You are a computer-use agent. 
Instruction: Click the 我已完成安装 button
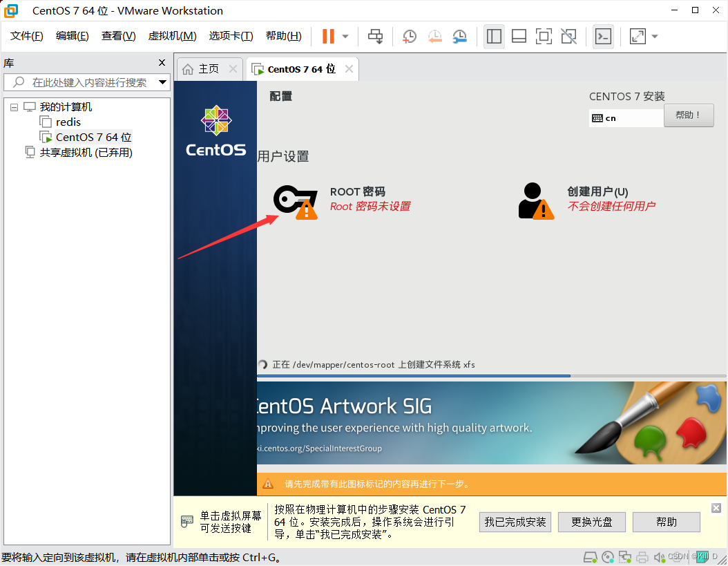click(x=515, y=522)
